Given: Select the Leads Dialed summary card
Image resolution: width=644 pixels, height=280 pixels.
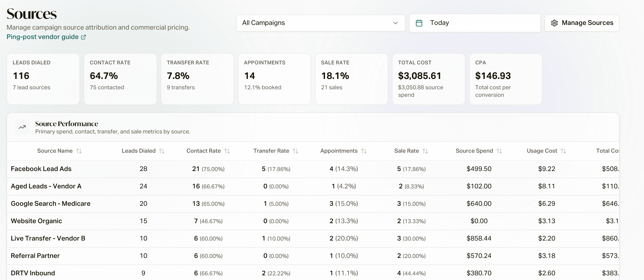Looking at the screenshot, I should pyautogui.click(x=43, y=79).
